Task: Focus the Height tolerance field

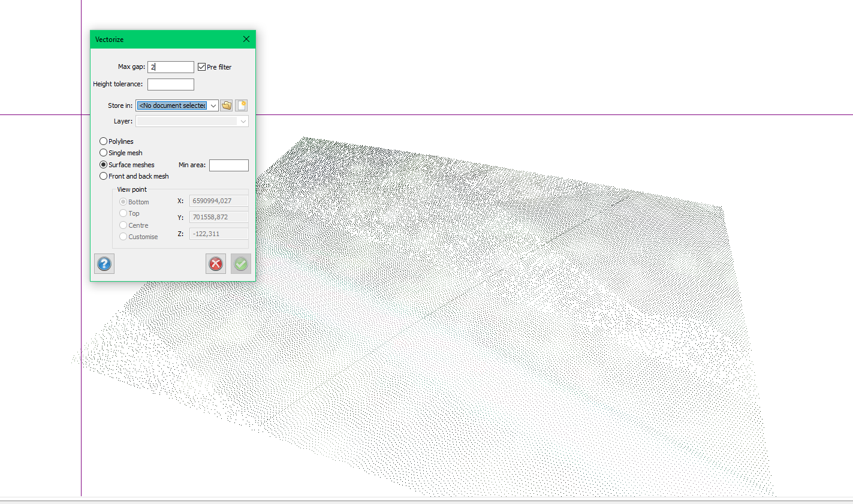Action: coord(171,84)
